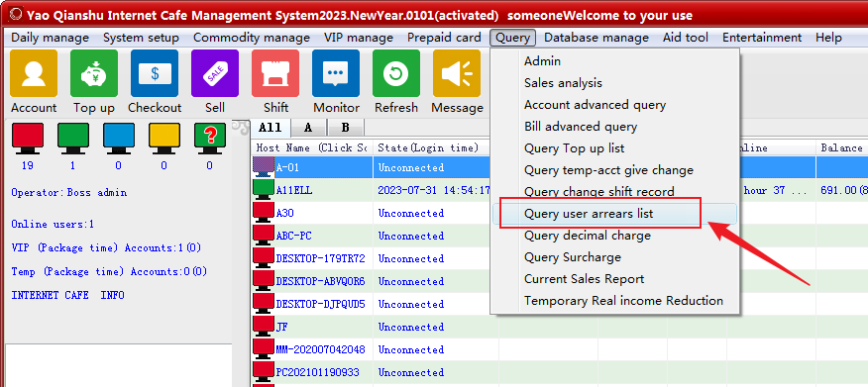This screenshot has height=387, width=868.
Task: Sort by Balance column header
Action: (842, 147)
